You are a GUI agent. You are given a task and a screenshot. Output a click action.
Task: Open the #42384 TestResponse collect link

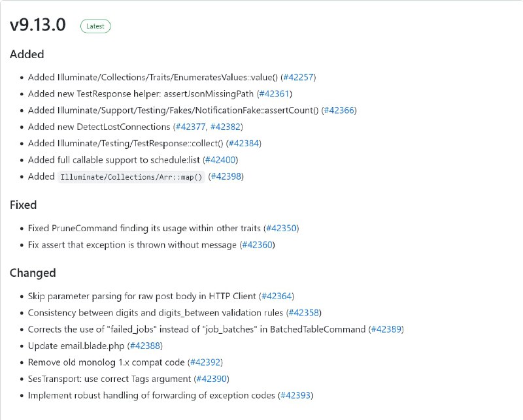point(244,143)
